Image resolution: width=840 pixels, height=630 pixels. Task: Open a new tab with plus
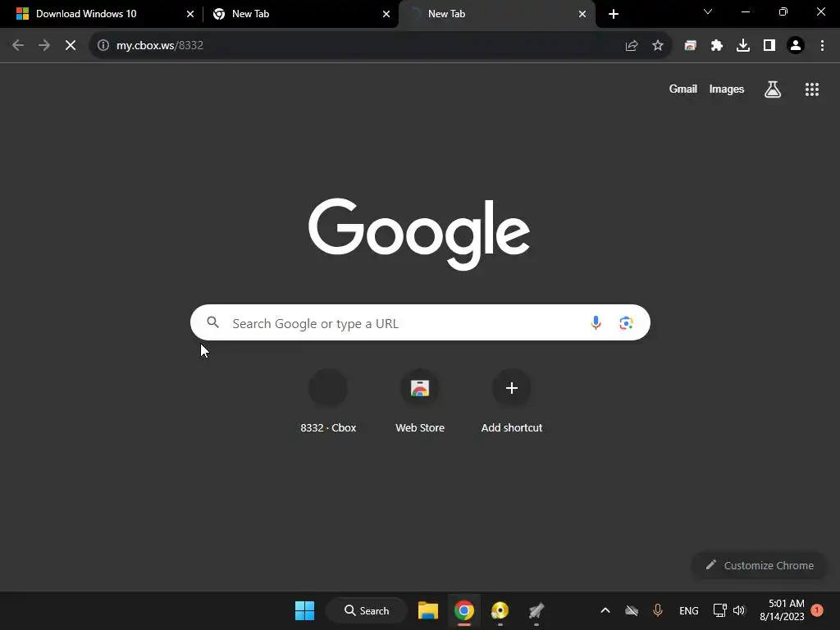(x=614, y=14)
